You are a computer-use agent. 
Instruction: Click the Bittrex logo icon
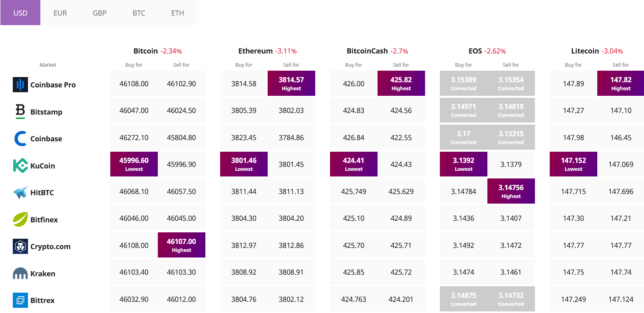click(20, 300)
